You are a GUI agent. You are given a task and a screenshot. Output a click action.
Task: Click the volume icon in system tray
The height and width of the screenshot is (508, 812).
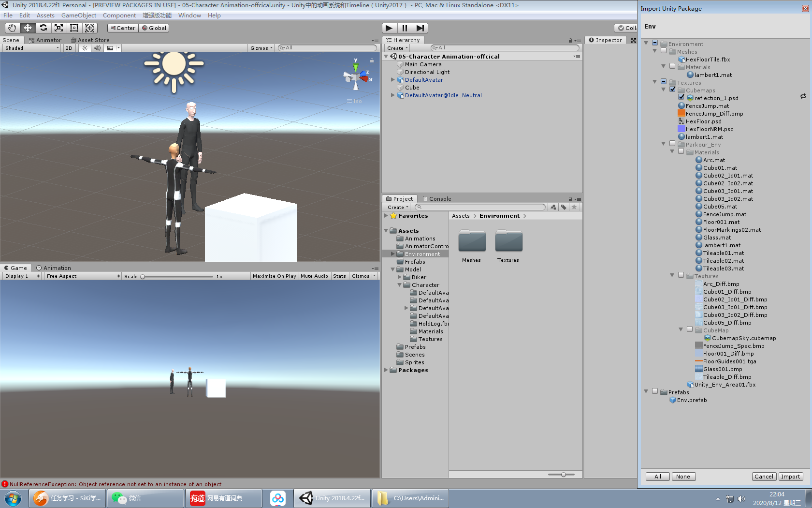pos(741,499)
